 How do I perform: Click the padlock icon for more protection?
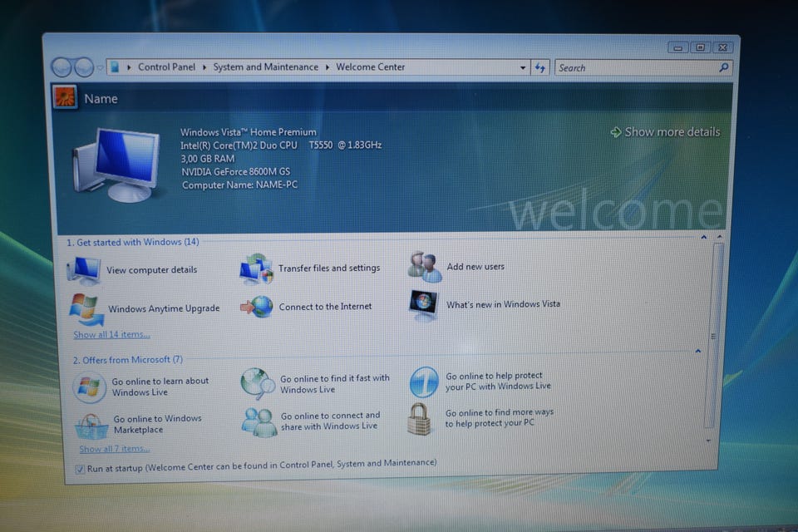[419, 419]
